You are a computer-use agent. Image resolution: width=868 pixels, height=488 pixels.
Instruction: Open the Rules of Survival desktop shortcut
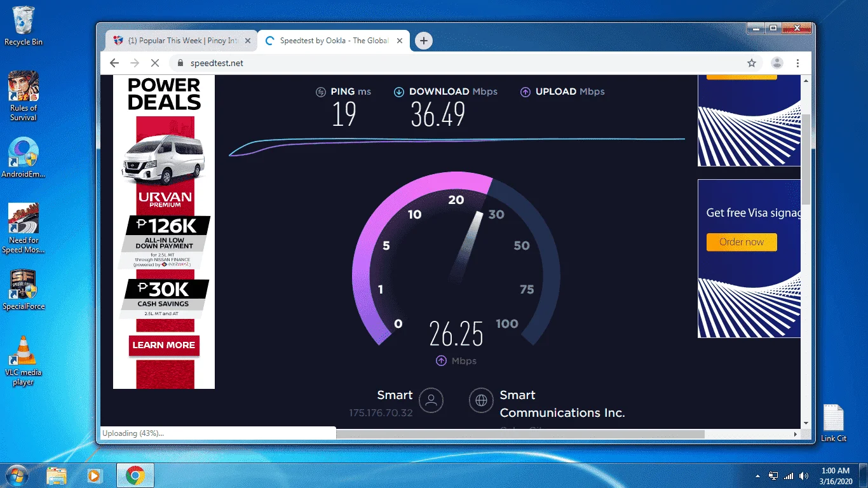(24, 95)
